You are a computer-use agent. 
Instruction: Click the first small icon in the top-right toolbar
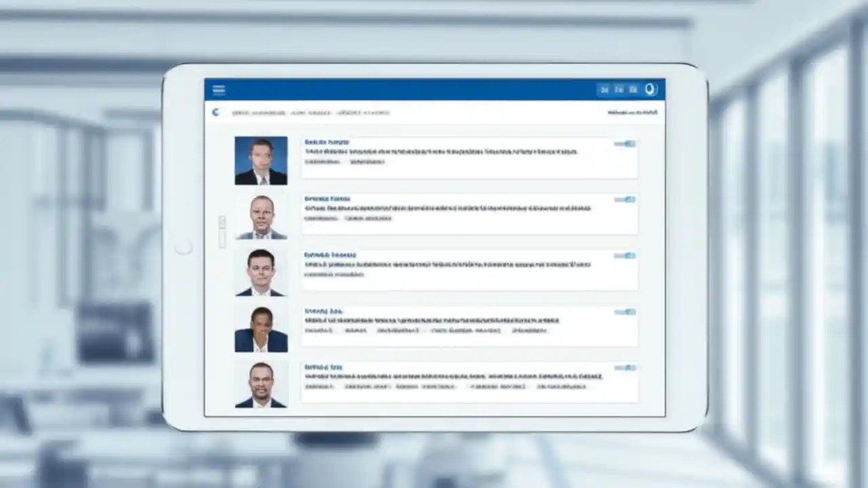pyautogui.click(x=604, y=89)
